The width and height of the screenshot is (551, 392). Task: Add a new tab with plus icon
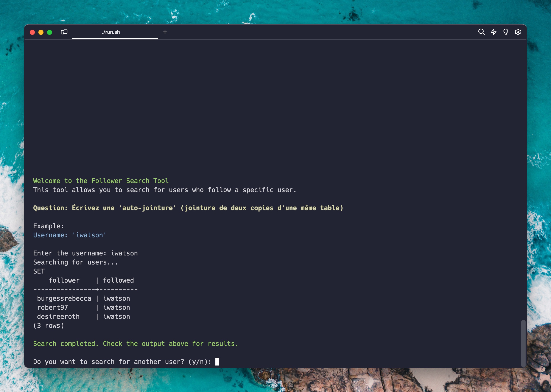tap(165, 32)
